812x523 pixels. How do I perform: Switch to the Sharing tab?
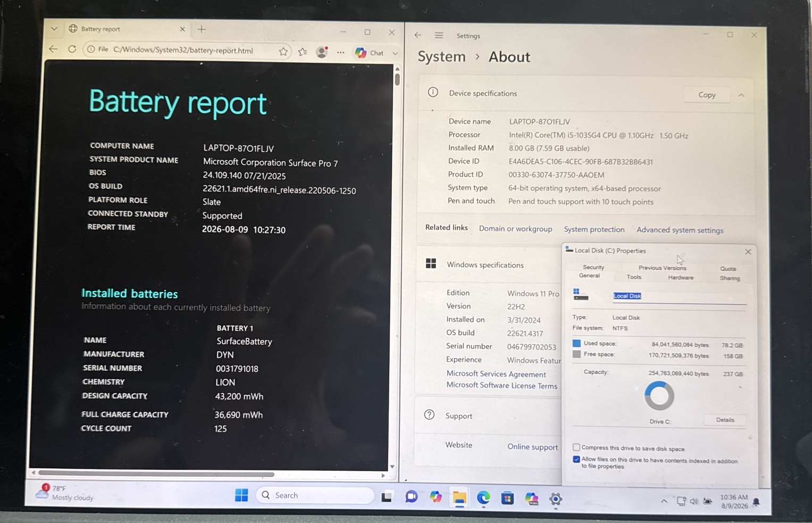pyautogui.click(x=730, y=278)
